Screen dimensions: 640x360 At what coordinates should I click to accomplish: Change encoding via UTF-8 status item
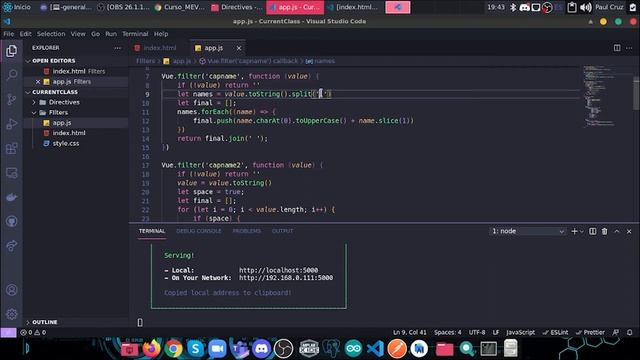pyautogui.click(x=477, y=333)
